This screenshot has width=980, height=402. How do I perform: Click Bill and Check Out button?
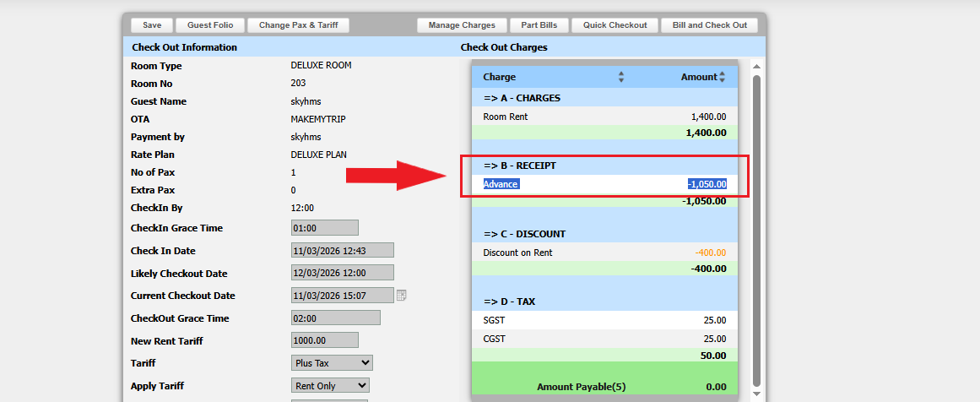click(709, 25)
